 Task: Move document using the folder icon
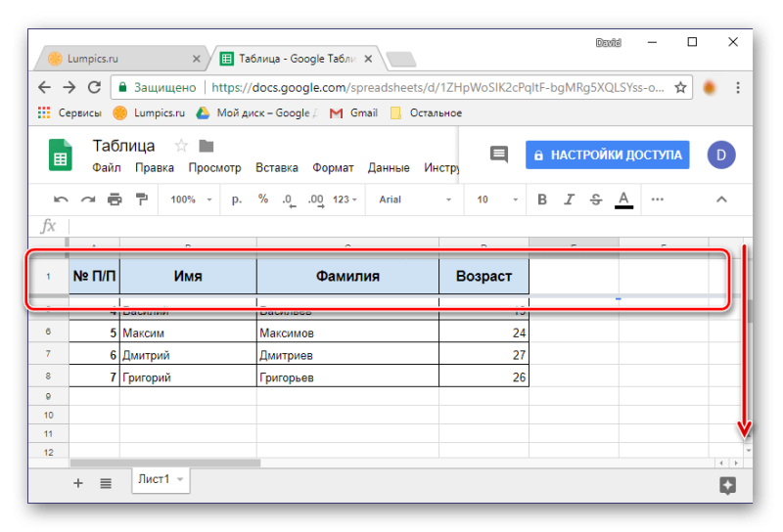pos(207,146)
